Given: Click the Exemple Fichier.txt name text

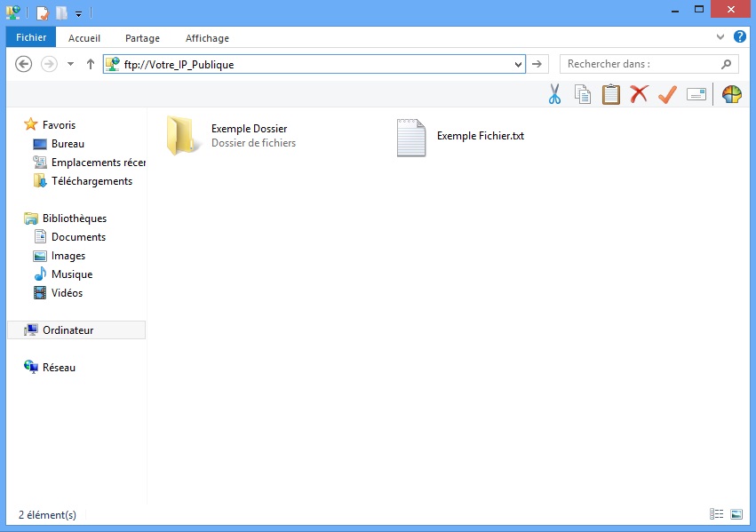Looking at the screenshot, I should 481,136.
